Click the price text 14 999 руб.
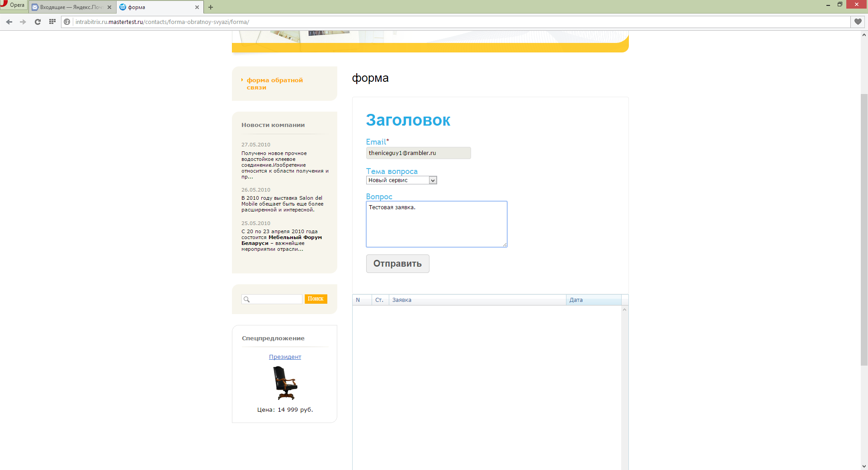The image size is (868, 470). tap(295, 410)
